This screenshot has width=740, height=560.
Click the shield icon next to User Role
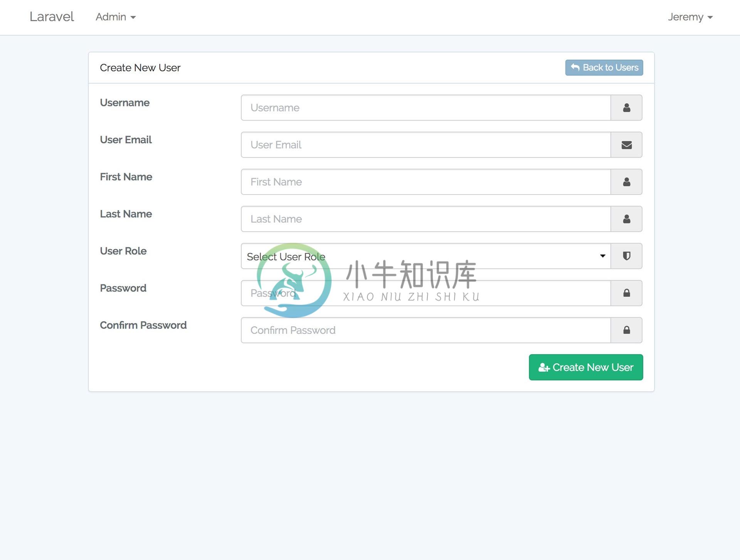tap(626, 255)
